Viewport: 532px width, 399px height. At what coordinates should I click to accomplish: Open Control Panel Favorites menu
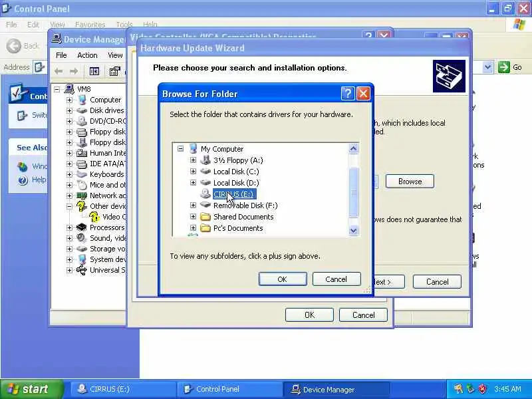(90, 25)
